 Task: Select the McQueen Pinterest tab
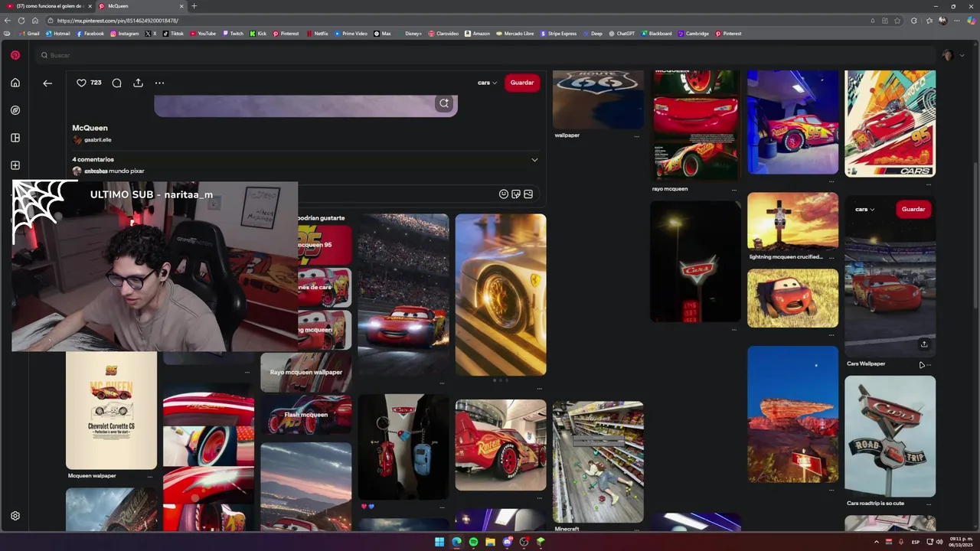[142, 6]
